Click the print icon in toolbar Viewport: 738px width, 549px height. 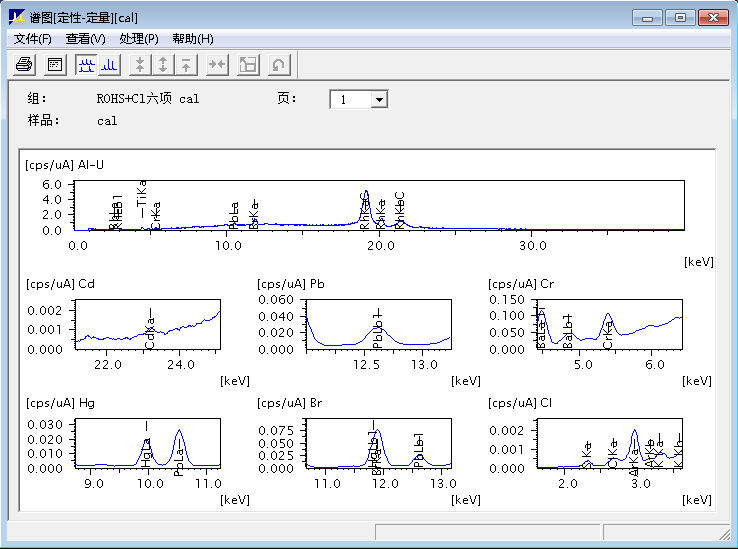[x=25, y=65]
